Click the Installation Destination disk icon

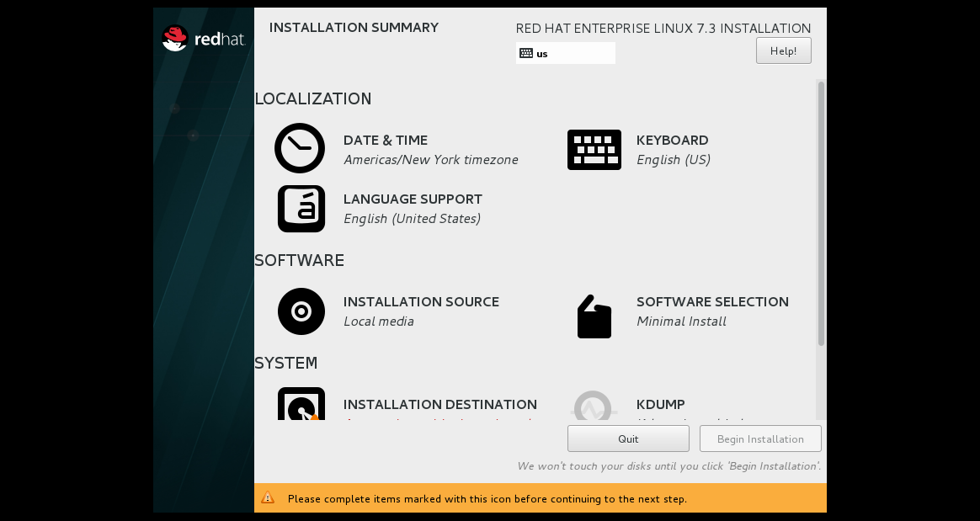pos(301,403)
